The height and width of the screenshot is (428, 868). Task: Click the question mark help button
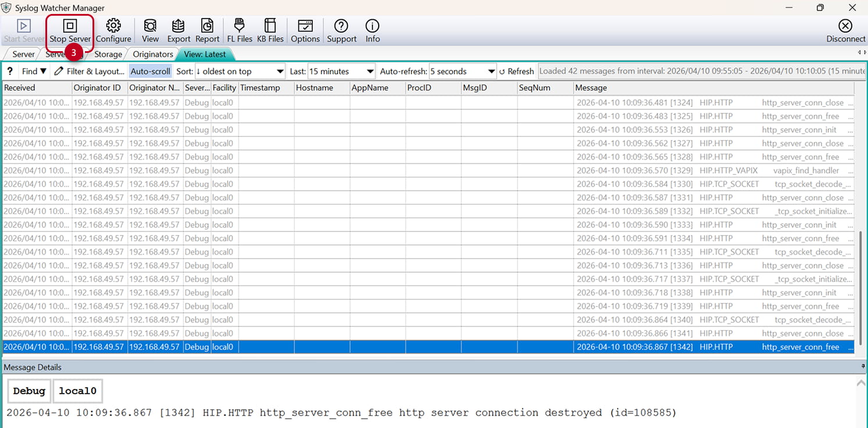click(10, 71)
